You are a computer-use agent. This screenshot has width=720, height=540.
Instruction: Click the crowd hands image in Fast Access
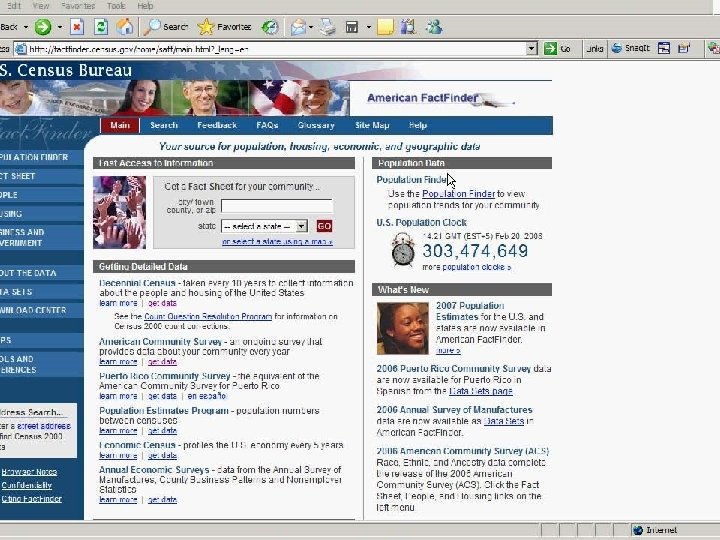point(119,213)
